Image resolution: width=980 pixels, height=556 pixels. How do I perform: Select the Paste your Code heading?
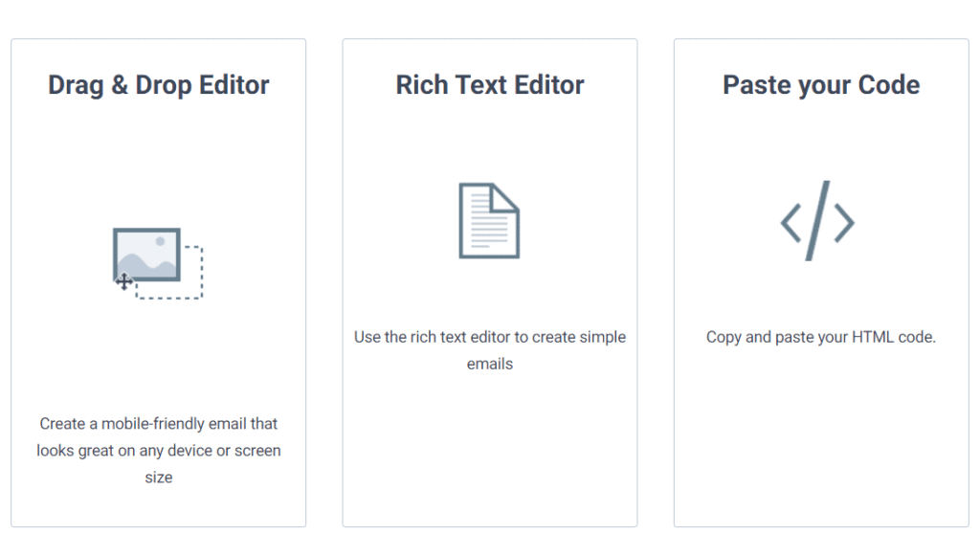(821, 85)
